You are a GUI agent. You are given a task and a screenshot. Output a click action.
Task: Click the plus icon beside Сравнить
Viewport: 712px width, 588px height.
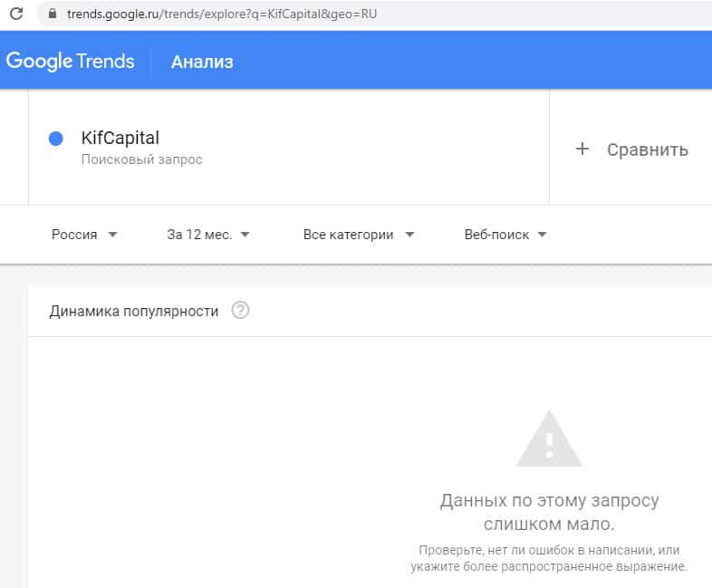coord(582,149)
